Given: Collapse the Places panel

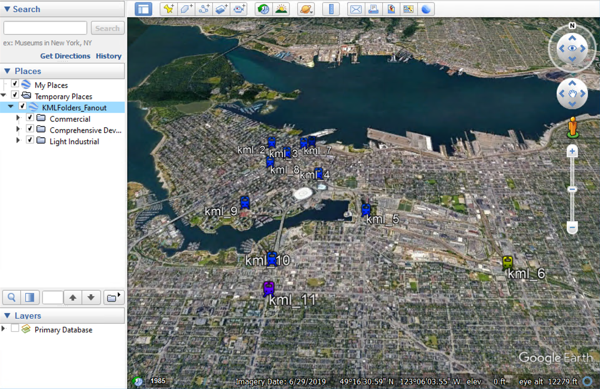Looking at the screenshot, I should 7,71.
